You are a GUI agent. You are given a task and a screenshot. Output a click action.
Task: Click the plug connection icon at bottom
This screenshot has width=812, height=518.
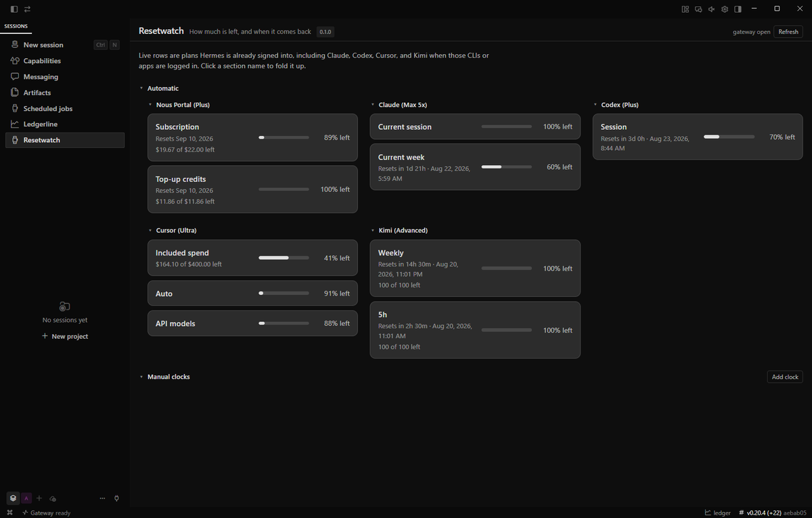pyautogui.click(x=116, y=498)
